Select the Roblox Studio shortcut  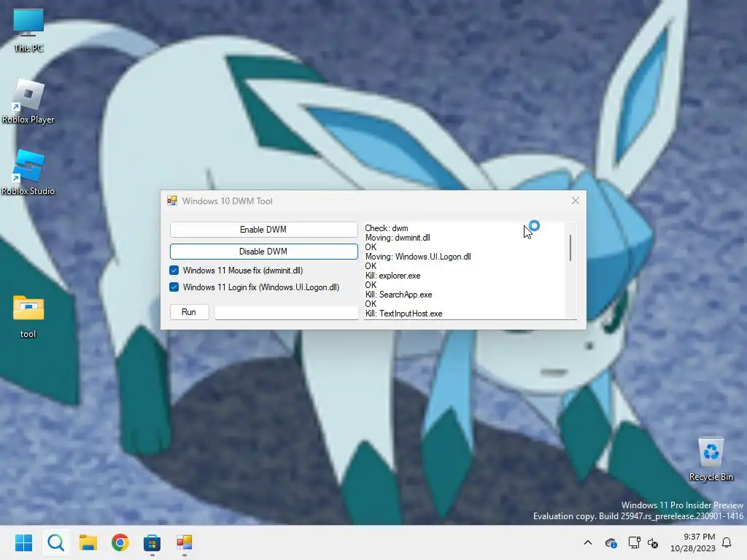click(x=28, y=173)
